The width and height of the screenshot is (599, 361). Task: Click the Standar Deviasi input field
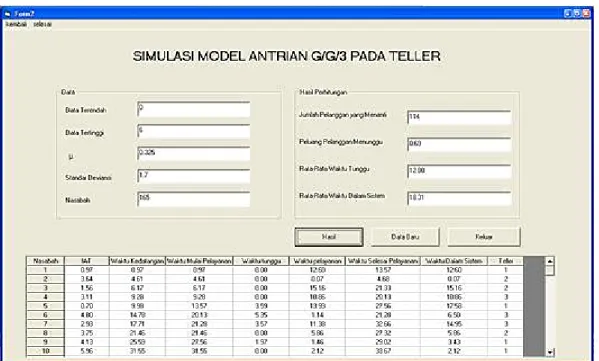(x=194, y=176)
